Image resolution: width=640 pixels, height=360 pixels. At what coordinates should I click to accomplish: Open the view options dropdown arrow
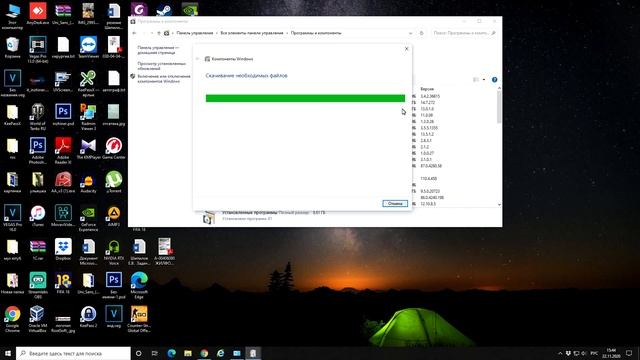[x=484, y=80]
